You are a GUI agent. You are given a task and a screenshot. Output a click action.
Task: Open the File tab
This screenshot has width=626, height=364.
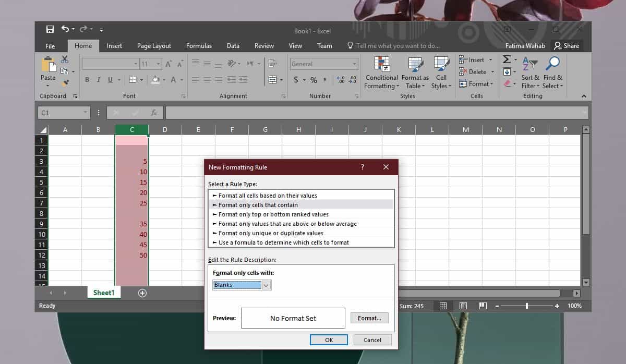click(x=50, y=46)
